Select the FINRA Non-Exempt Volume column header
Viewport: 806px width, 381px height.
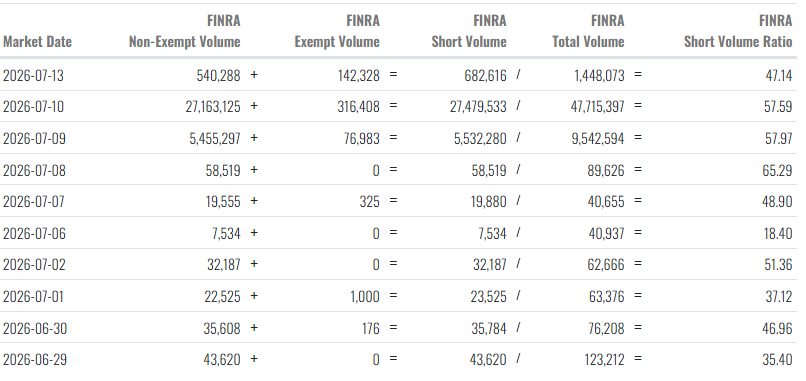(185, 31)
